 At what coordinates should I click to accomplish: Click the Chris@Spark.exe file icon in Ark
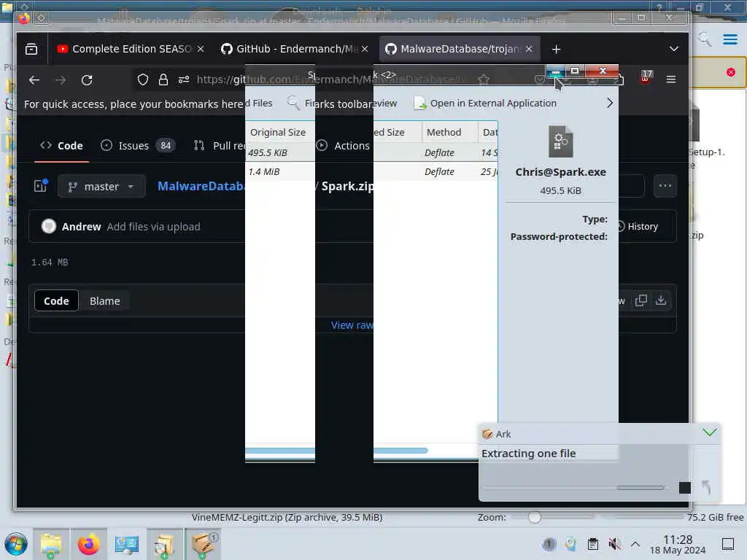[561, 141]
